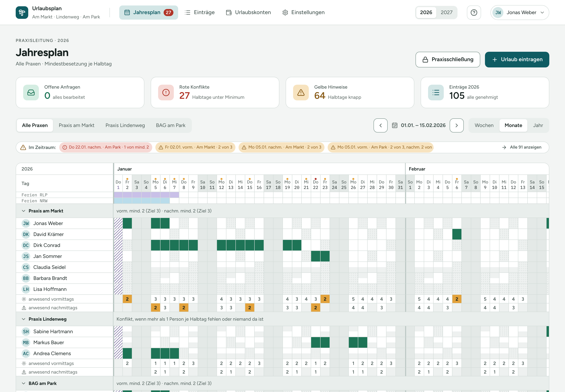Screen dimensions: 565x392
Task: Go to previous date range
Action: point(380,125)
